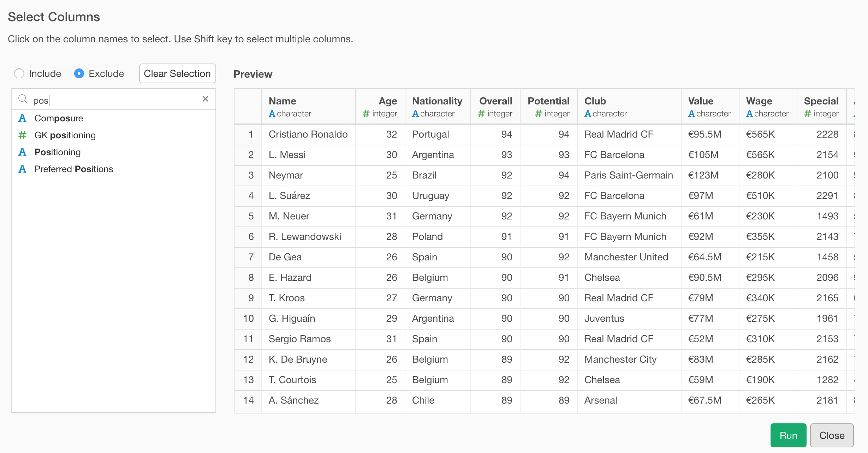Click the integer icon under the Age header
This screenshot has width=868, height=453.
click(x=365, y=114)
